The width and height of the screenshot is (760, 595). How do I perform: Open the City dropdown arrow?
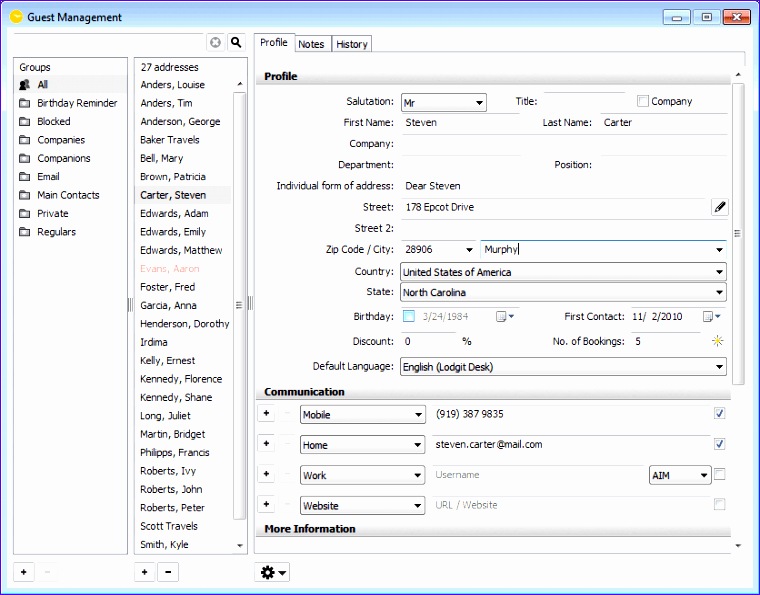coord(719,250)
